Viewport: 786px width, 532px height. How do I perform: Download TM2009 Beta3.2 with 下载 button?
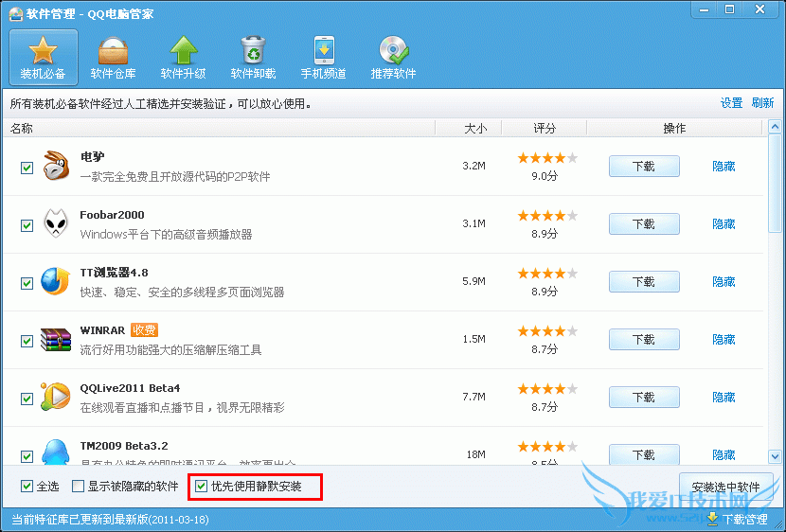644,454
